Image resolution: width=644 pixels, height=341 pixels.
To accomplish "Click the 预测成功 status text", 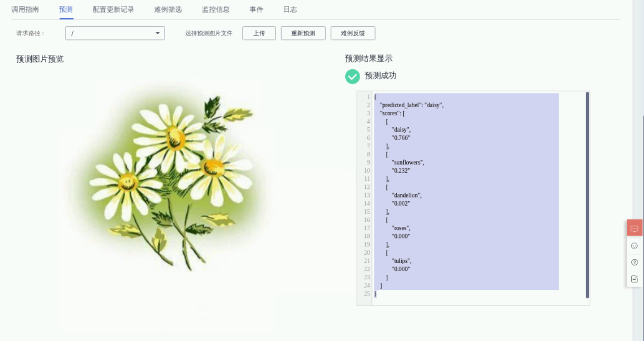I will tap(381, 76).
